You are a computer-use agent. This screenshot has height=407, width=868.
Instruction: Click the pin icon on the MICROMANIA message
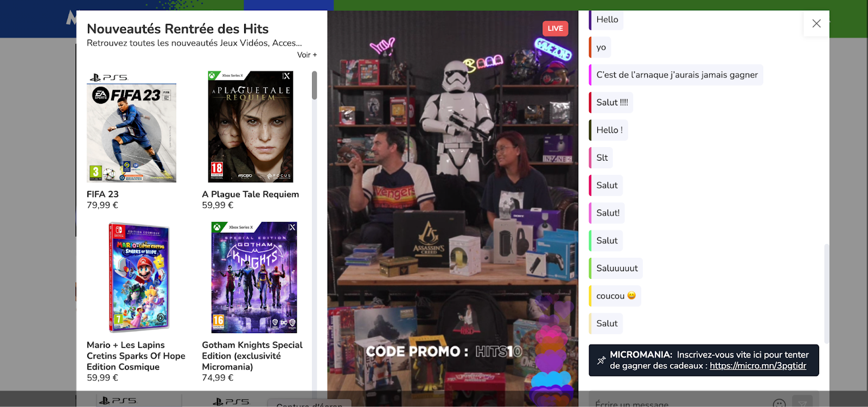pos(601,360)
